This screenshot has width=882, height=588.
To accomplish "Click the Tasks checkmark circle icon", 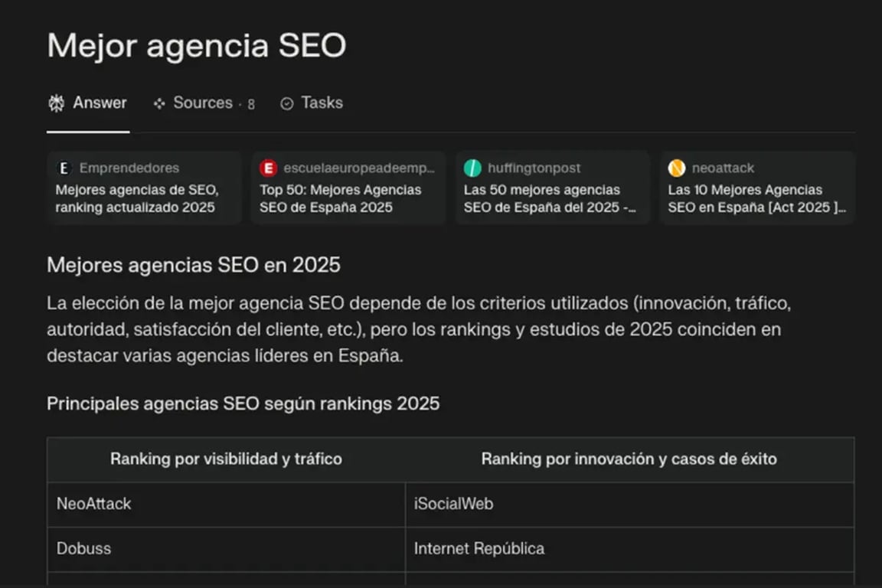I will point(287,103).
